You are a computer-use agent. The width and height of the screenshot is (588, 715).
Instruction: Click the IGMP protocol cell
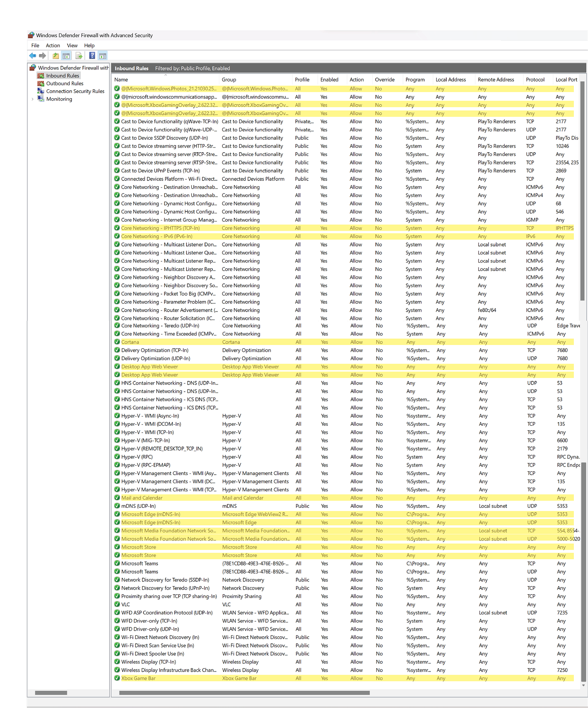tap(532, 220)
